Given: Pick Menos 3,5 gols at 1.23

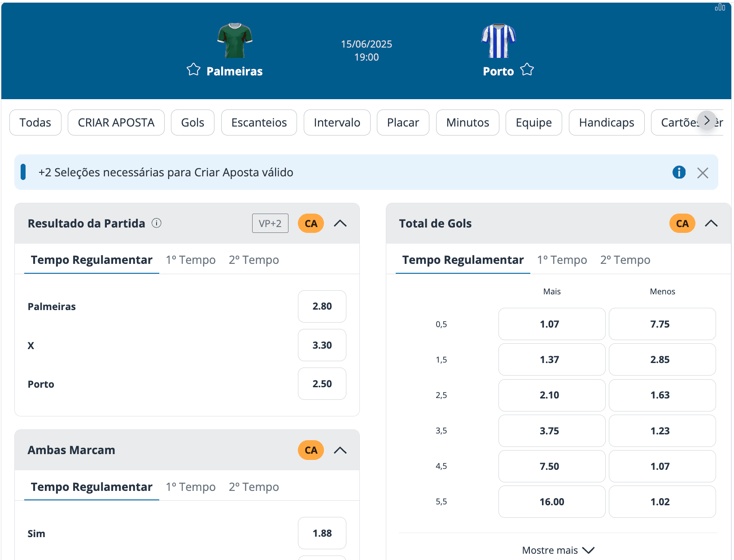Looking at the screenshot, I should 662,431.
